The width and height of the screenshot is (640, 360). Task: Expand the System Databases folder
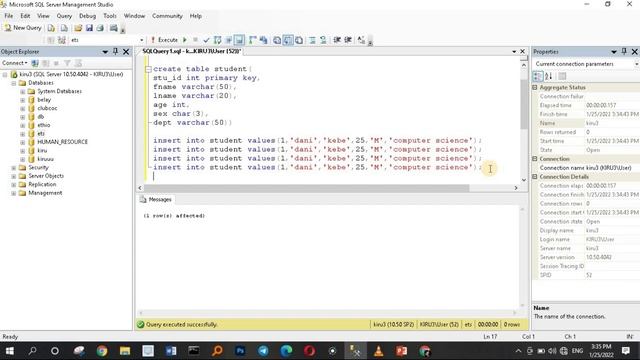tap(22, 91)
